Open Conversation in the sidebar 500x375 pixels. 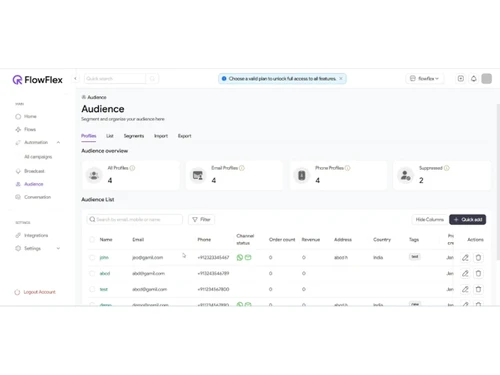click(33, 197)
